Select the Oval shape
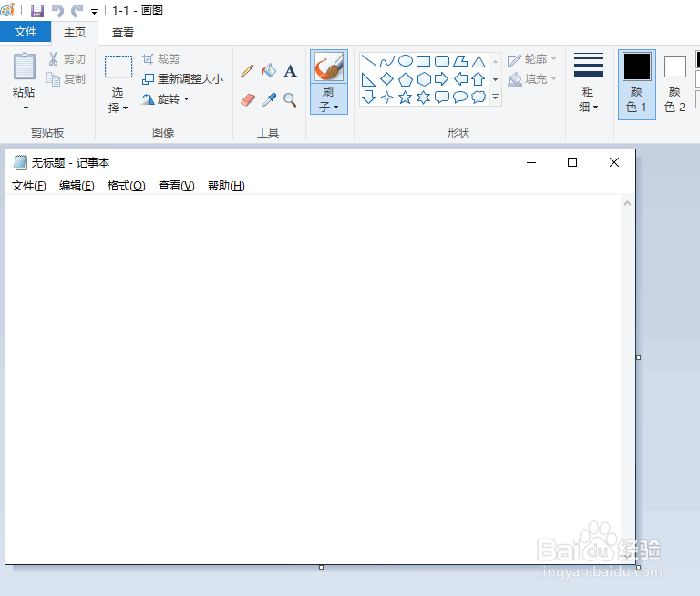This screenshot has width=700, height=596. [x=406, y=60]
